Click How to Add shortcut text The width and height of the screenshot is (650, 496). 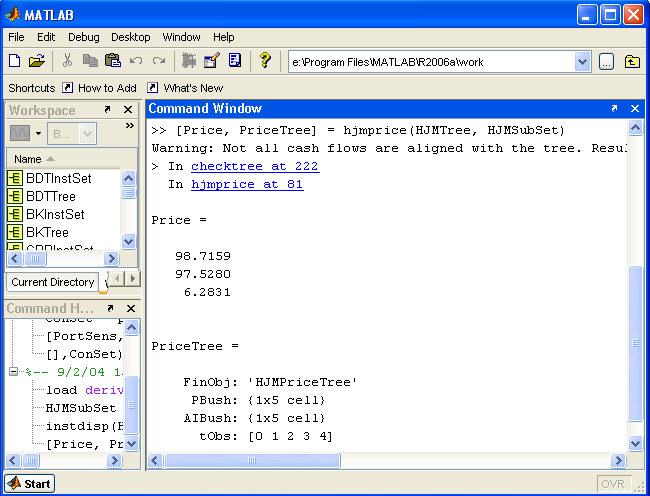(107, 88)
